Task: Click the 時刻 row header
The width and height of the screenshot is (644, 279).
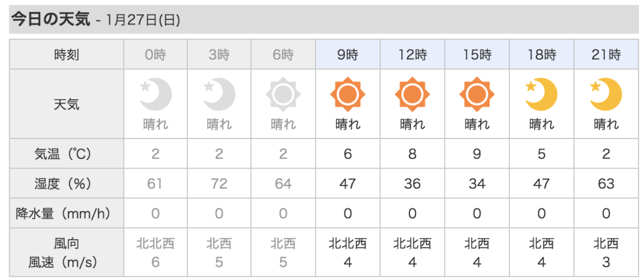Action: 67,54
